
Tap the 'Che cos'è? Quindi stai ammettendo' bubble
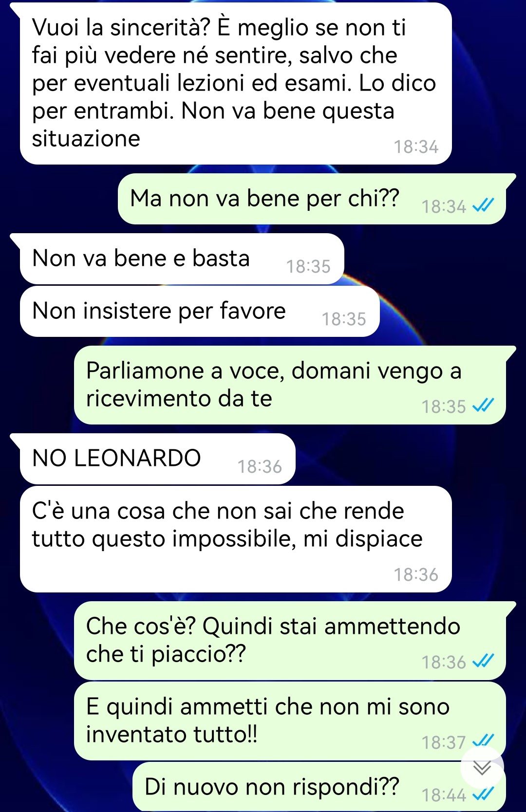(290, 641)
